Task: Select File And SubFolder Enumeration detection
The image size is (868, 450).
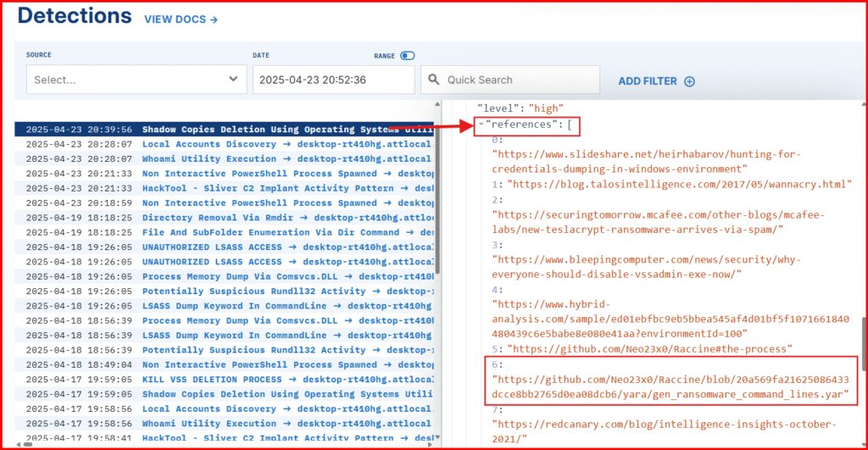Action: [x=224, y=232]
